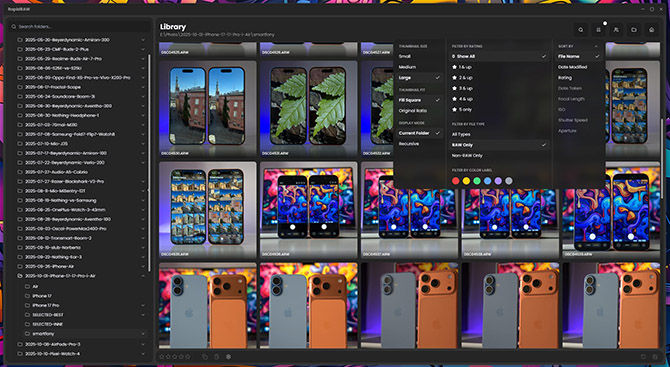Screen dimensions: 670x367
Task: Expand the iPhone 17 Pro subfolder chevron
Action: 143,305
